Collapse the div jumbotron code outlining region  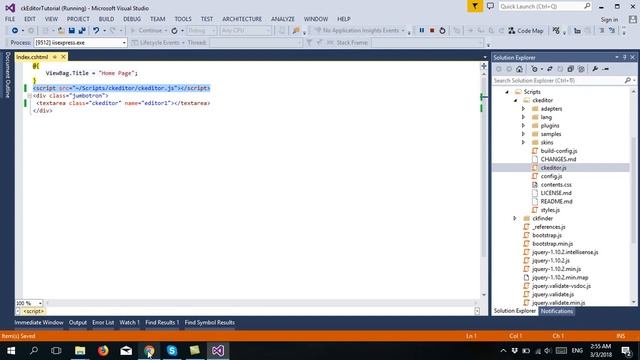[x=29, y=96]
